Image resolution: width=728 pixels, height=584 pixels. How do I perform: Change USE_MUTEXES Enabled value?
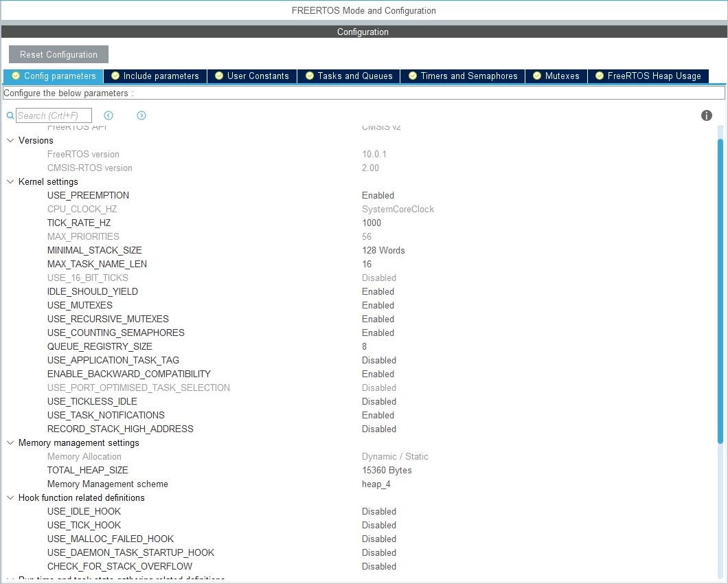[378, 305]
